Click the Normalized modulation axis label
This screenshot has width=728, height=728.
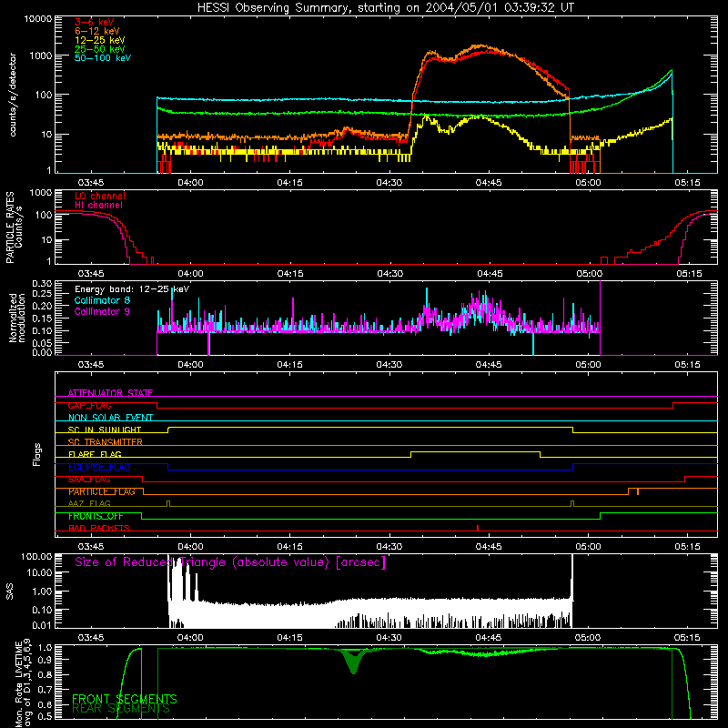17,318
